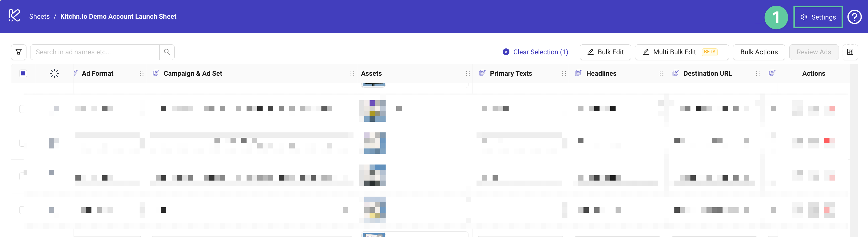The image size is (868, 237).
Task: Open the Bulk Actions dropdown
Action: pos(759,52)
